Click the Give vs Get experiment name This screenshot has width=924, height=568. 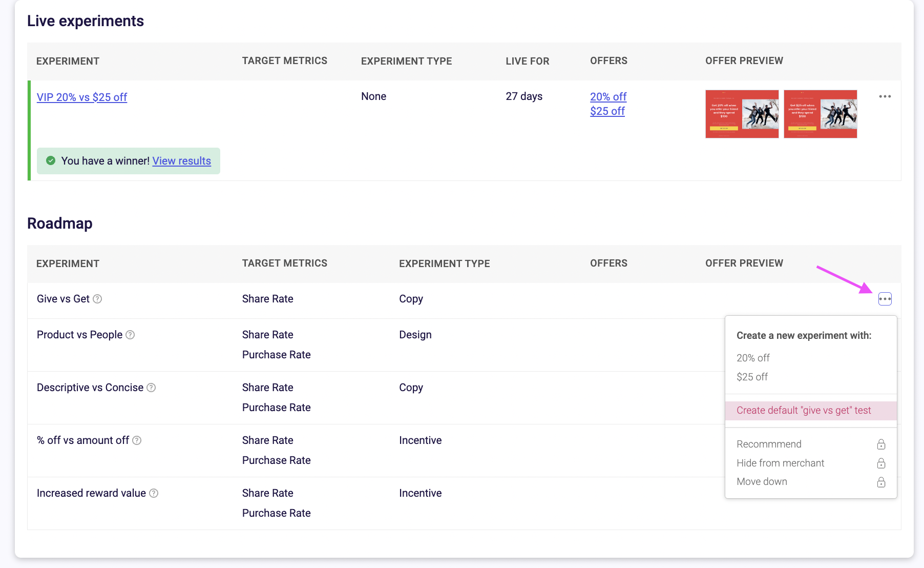click(63, 299)
